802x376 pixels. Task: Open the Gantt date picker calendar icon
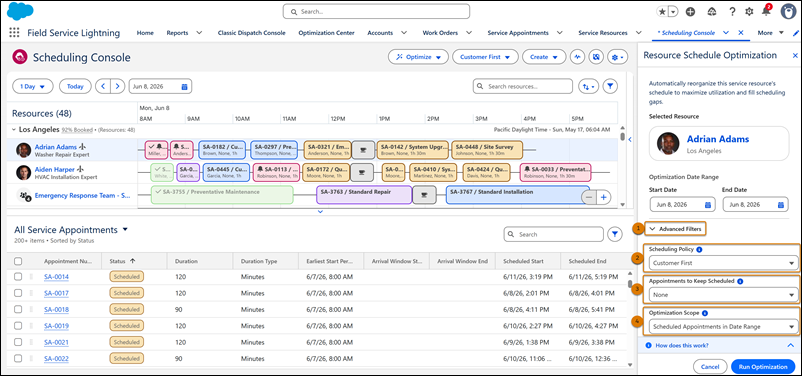(184, 87)
